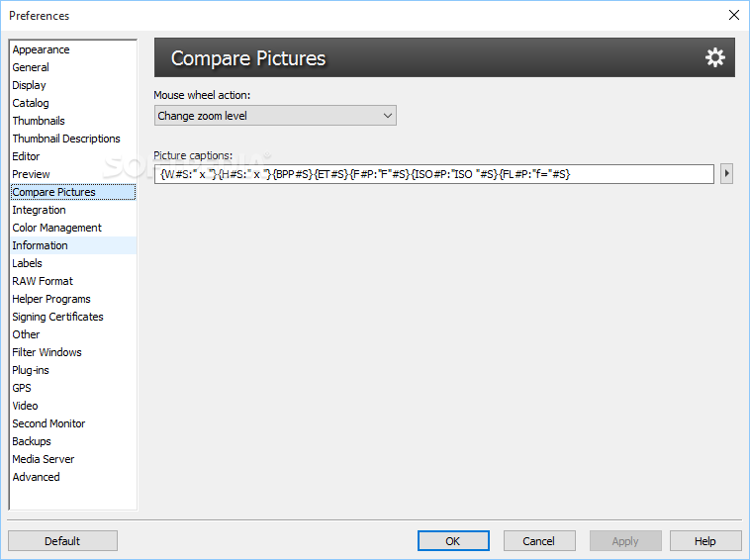Select Thumbnail Descriptions category
The height and width of the screenshot is (560, 750).
coord(66,139)
